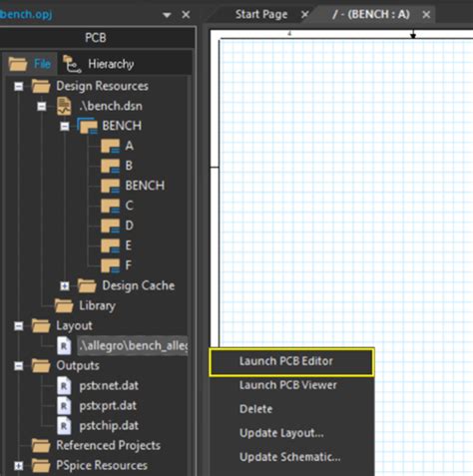This screenshot has height=476, width=473.
Task: Collapse the Design Resources node
Action: click(19, 87)
